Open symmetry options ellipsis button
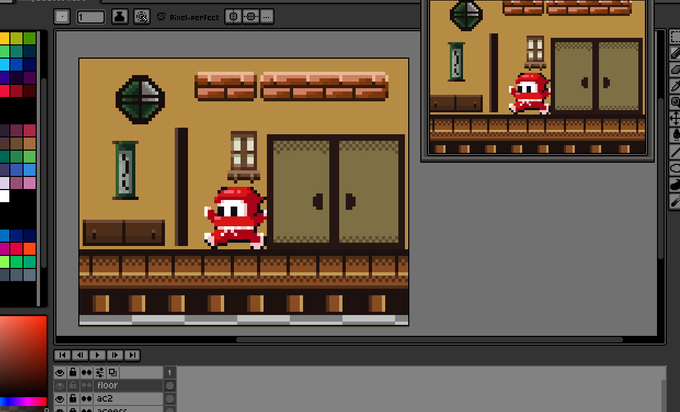Image resolution: width=680 pixels, height=412 pixels. coord(267,17)
